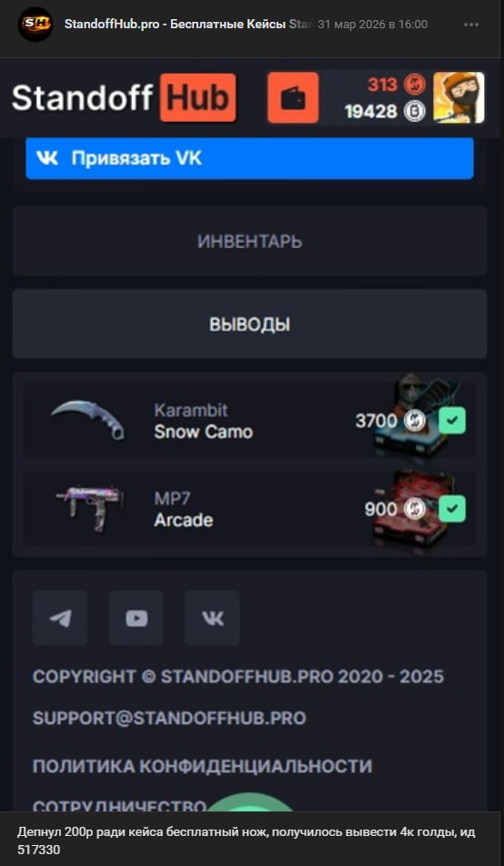Click the Привязать VK button
The width and height of the screenshot is (504, 866).
click(x=249, y=158)
